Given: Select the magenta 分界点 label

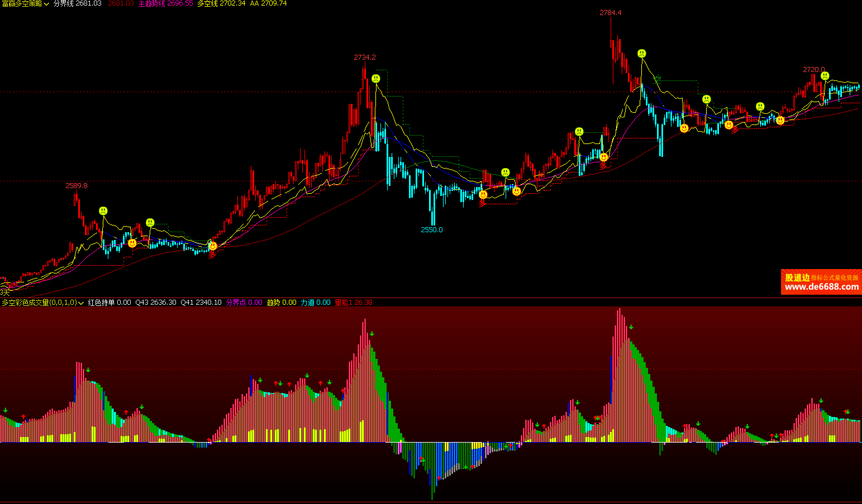Looking at the screenshot, I should click(236, 303).
